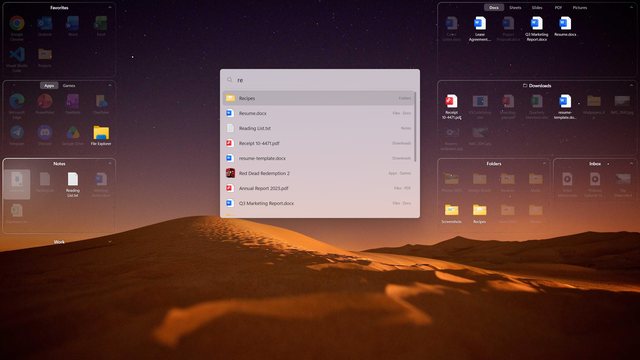Expand the Work panel
Image resolution: width=640 pixels, height=360 pixels.
pos(110,242)
